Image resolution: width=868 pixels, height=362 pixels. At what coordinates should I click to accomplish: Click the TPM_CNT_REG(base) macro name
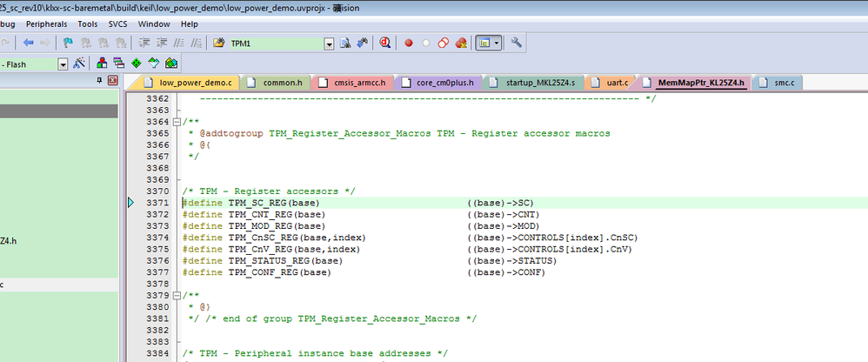pos(277,214)
